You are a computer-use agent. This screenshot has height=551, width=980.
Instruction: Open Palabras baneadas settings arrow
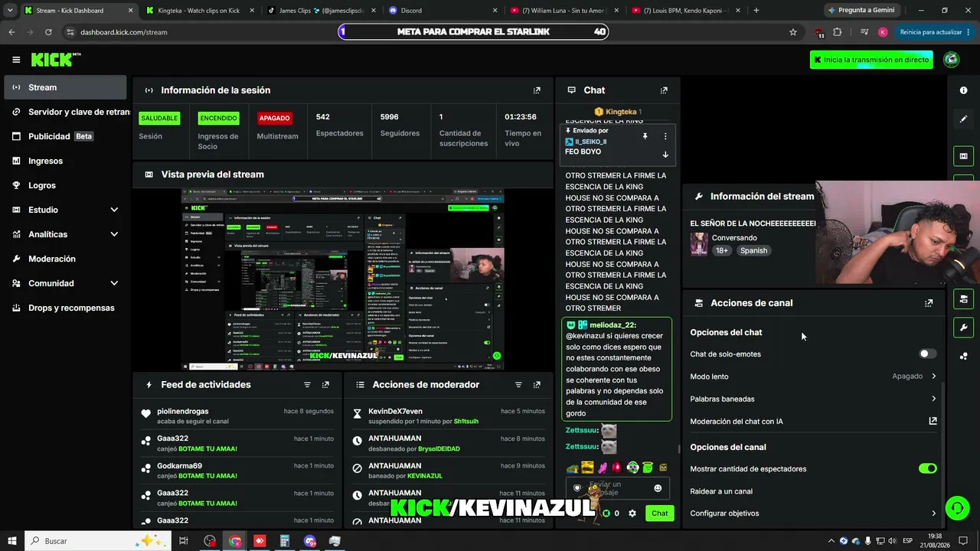click(933, 399)
